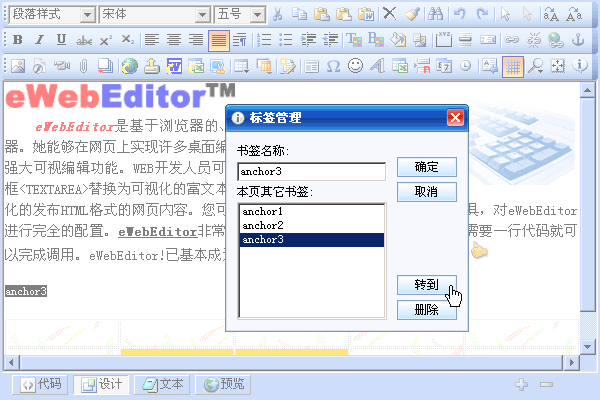Click the plus icon to enlarge editor
Image resolution: width=600 pixels, height=400 pixels.
click(x=522, y=384)
